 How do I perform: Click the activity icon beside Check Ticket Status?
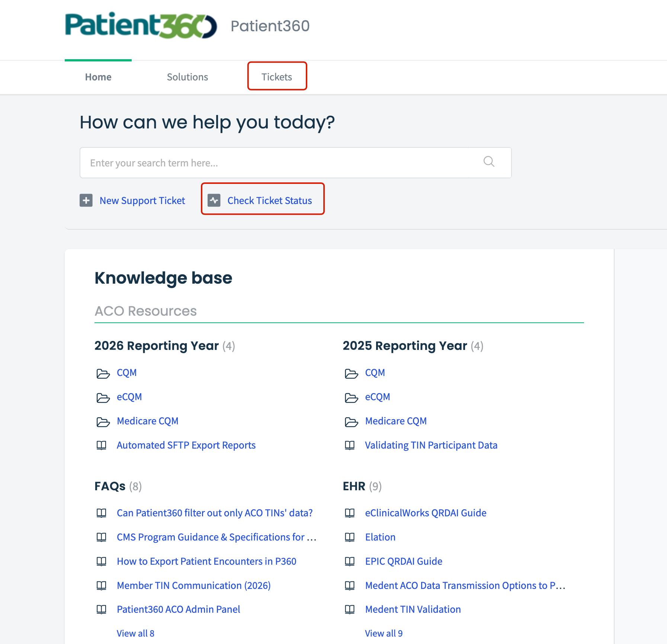pos(214,200)
